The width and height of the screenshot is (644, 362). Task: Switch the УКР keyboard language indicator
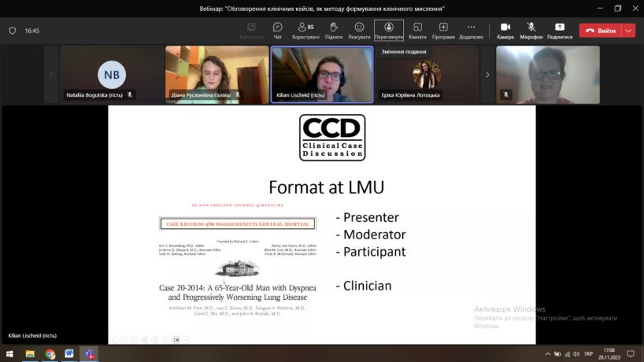tap(589, 354)
